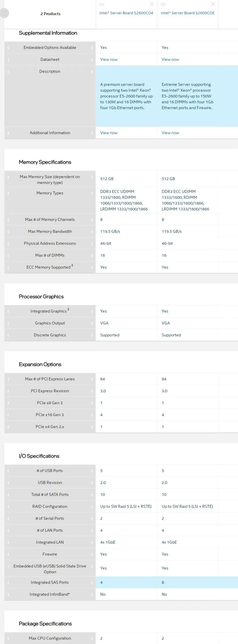238x644 pixels.
Task: Click left chevron on Datasheet row
Action: click(8, 60)
